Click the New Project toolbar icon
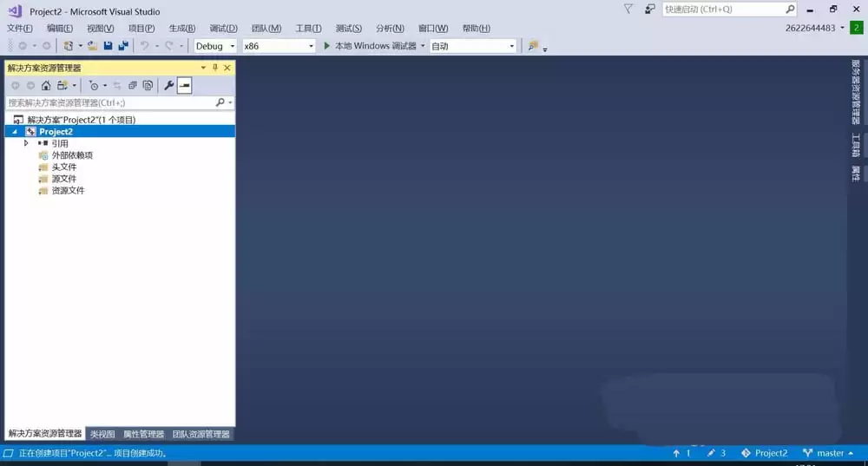This screenshot has height=466, width=868. click(68, 46)
